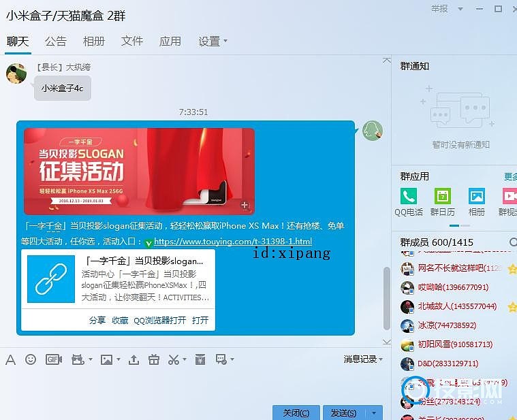Click the blue chain link icon

[51, 278]
